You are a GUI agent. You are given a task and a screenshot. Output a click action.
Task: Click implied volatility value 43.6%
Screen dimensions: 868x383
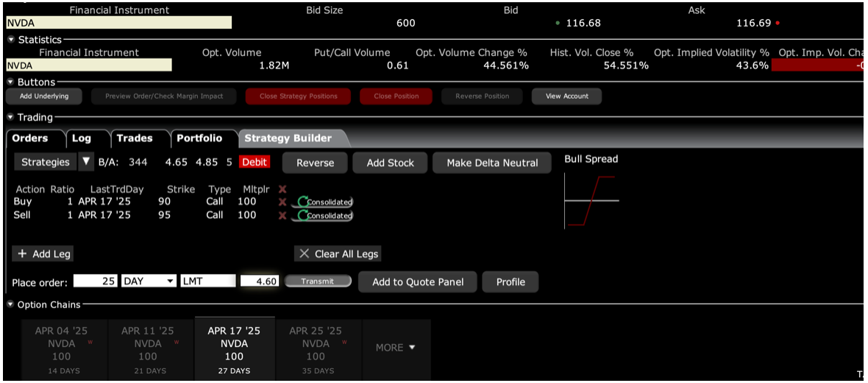[x=753, y=66]
